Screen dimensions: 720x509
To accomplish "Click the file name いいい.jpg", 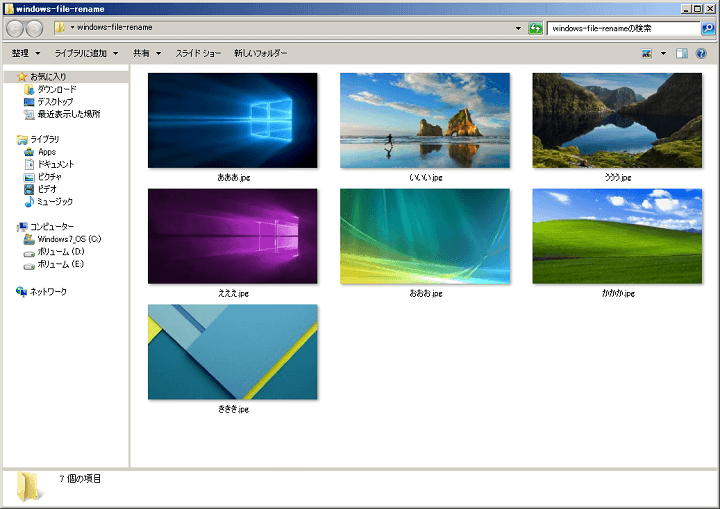I will [x=426, y=177].
